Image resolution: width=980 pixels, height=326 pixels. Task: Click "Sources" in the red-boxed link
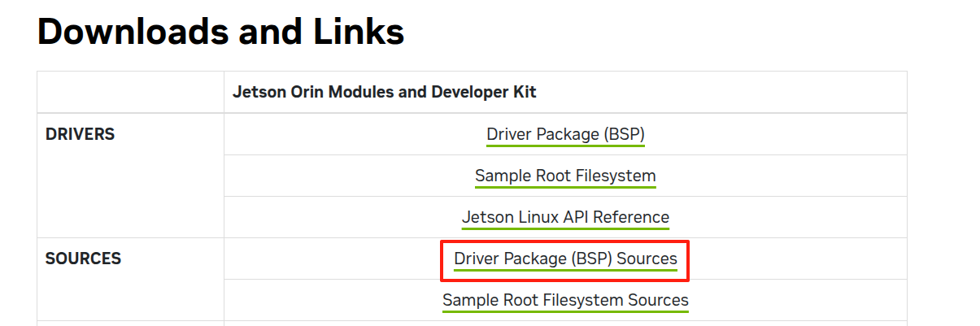(x=647, y=259)
